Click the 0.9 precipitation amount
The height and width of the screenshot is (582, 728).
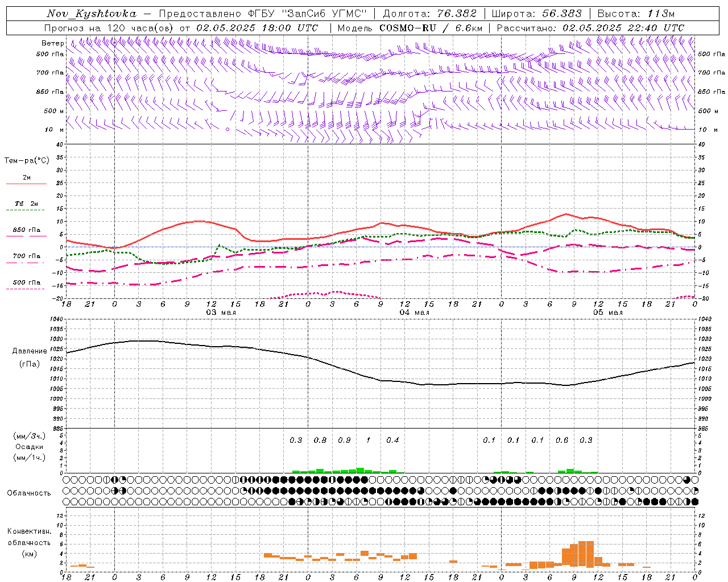pos(344,440)
